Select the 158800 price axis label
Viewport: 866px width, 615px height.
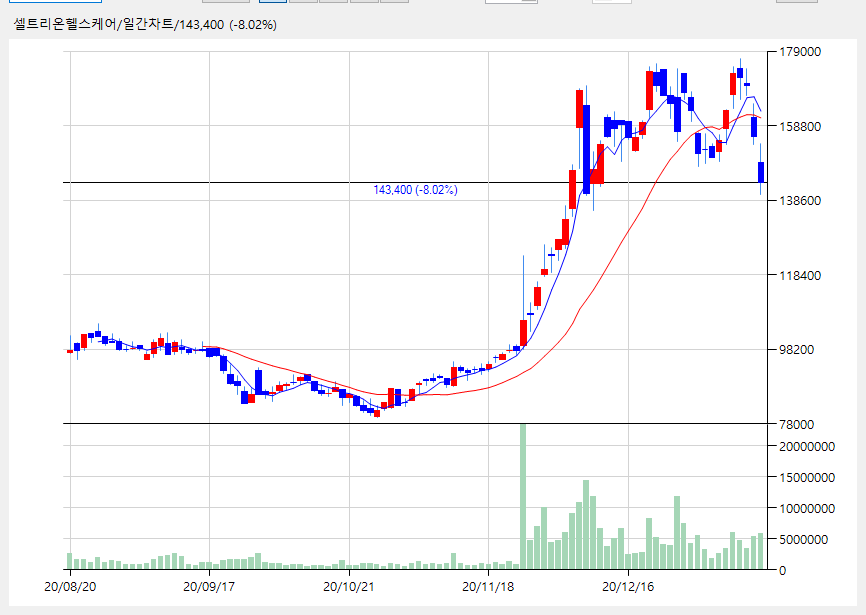click(x=800, y=126)
